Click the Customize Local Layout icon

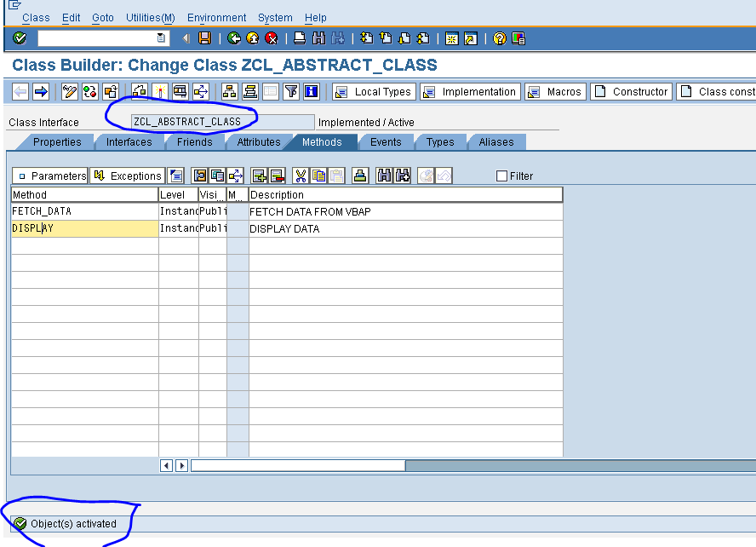point(518,38)
